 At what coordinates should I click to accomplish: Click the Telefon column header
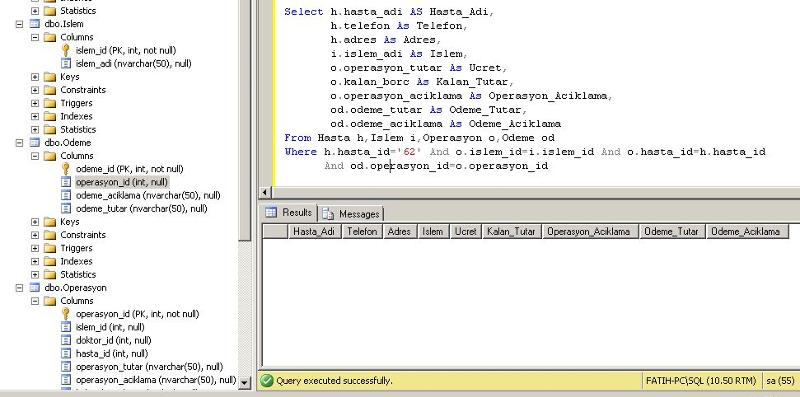[362, 231]
